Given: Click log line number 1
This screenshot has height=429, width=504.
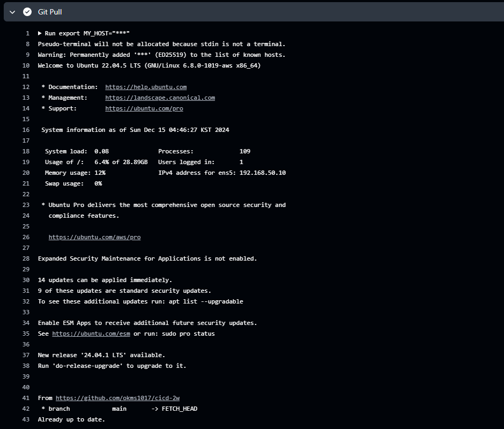Looking at the screenshot, I should point(28,33).
